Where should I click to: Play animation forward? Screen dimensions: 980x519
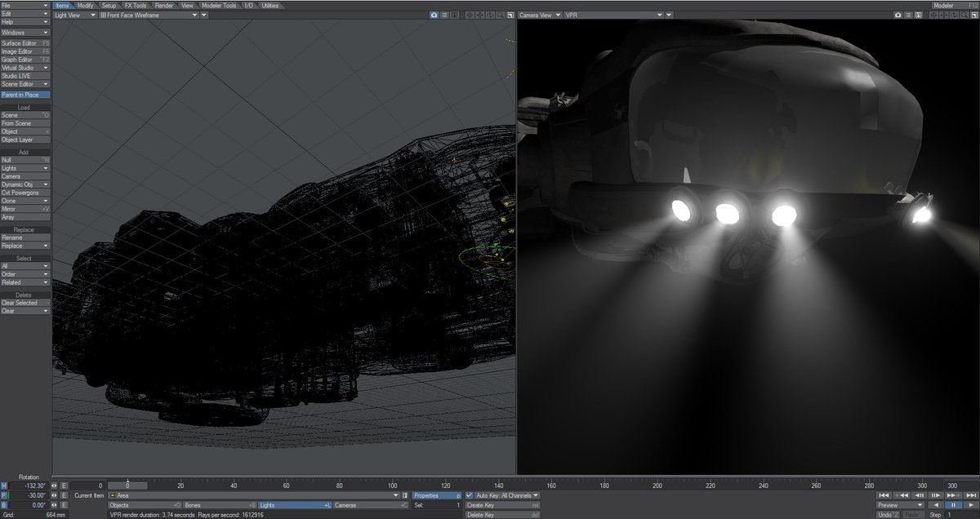tap(971, 505)
